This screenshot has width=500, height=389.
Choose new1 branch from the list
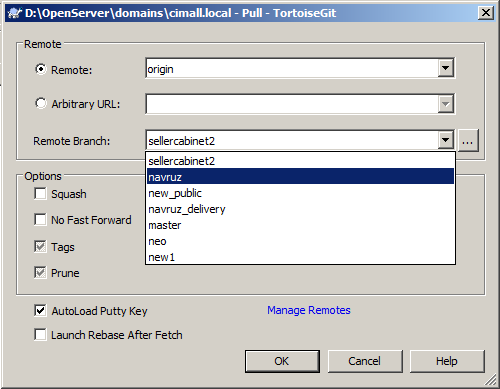300,257
